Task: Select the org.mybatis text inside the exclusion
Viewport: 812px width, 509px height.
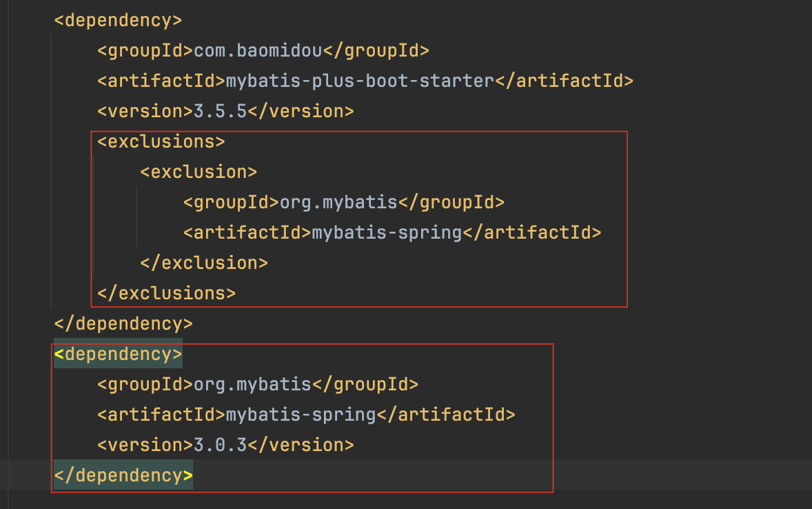Action: click(x=338, y=201)
